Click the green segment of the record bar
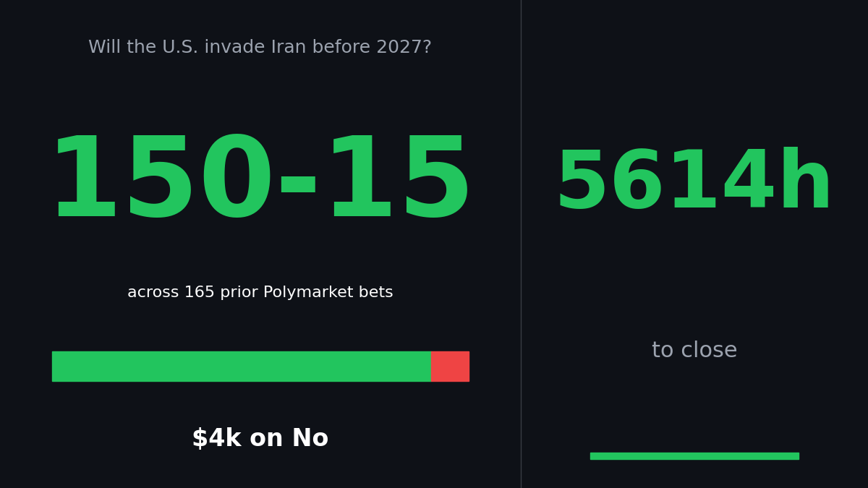Screen dimensions: 868x488 pos(242,366)
